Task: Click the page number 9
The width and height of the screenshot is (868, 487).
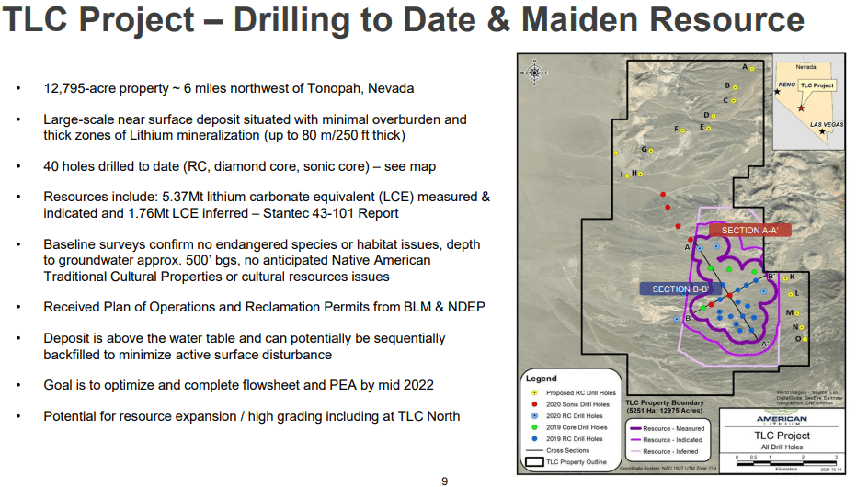Action: click(444, 481)
